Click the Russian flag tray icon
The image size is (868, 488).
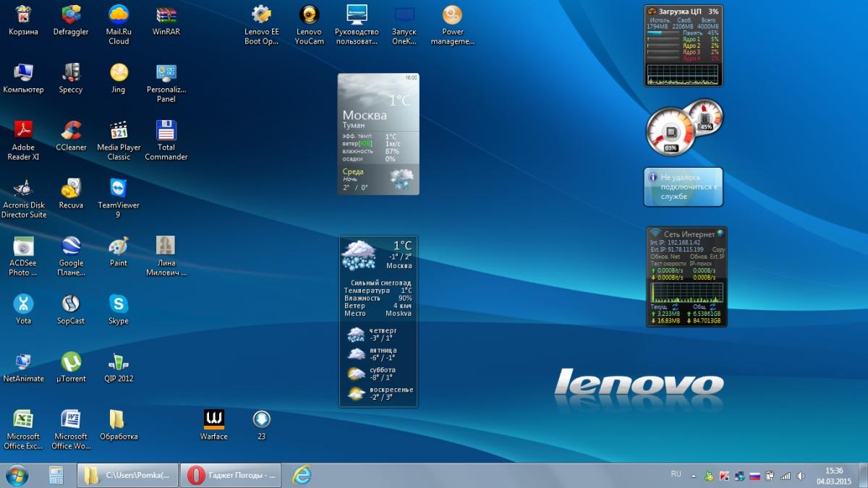click(754, 476)
